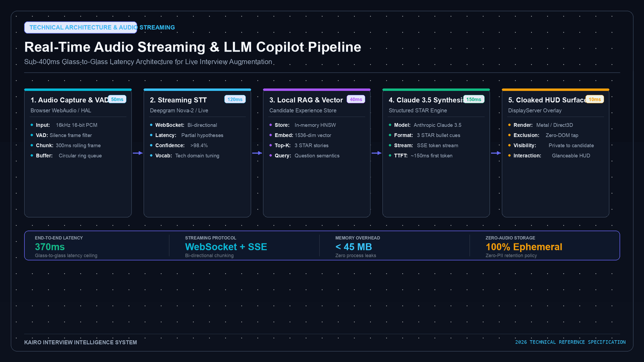Select the Audio Capture & VAD card title
The image size is (644, 362).
coord(70,100)
